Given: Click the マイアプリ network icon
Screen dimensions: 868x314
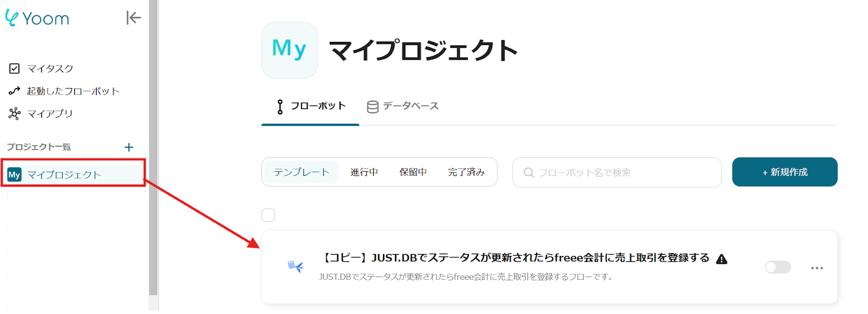Looking at the screenshot, I should (15, 114).
